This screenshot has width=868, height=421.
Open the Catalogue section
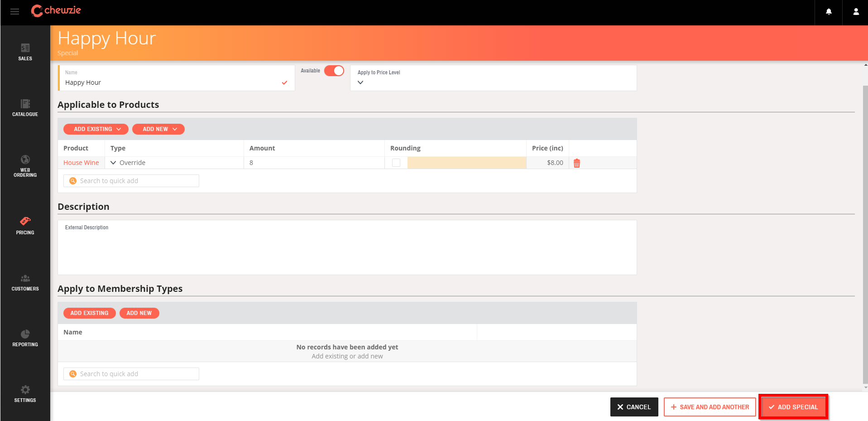click(25, 108)
